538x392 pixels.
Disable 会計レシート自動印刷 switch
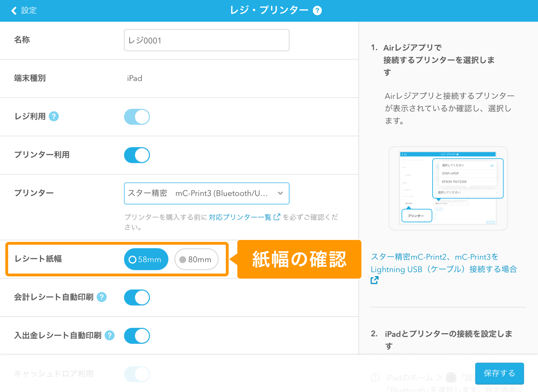[137, 297]
